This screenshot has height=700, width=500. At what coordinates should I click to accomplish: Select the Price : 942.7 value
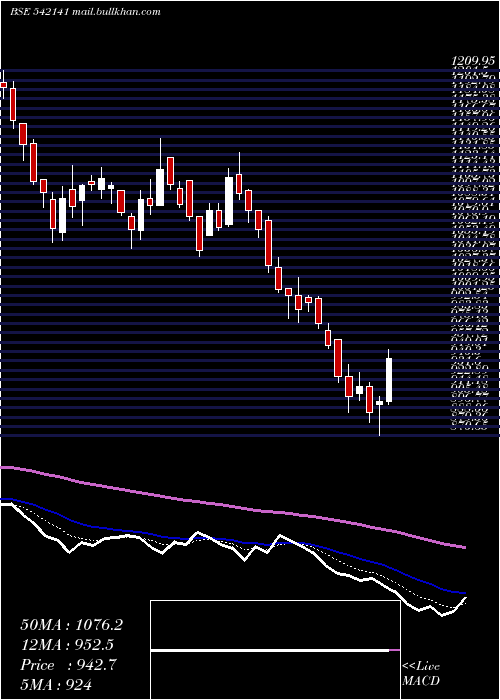pyautogui.click(x=69, y=665)
